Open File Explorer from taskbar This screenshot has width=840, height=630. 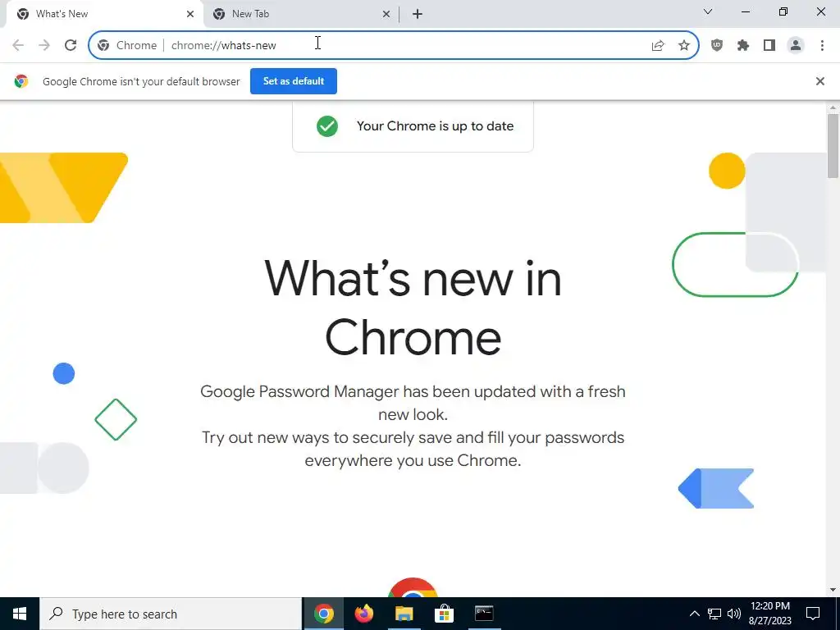tap(404, 614)
